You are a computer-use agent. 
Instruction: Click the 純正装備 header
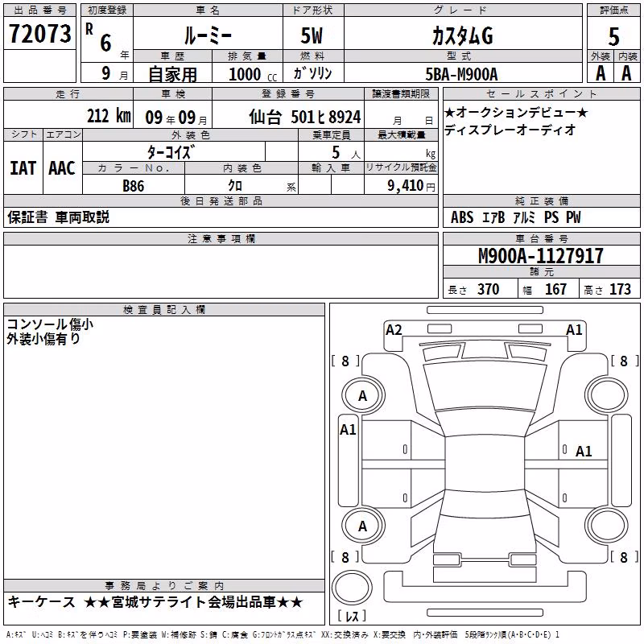[x=541, y=200]
